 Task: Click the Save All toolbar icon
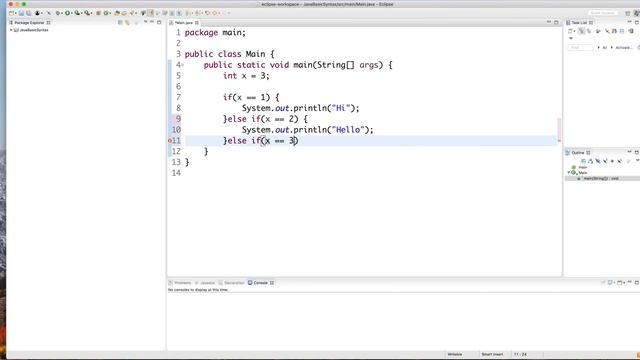29,13
